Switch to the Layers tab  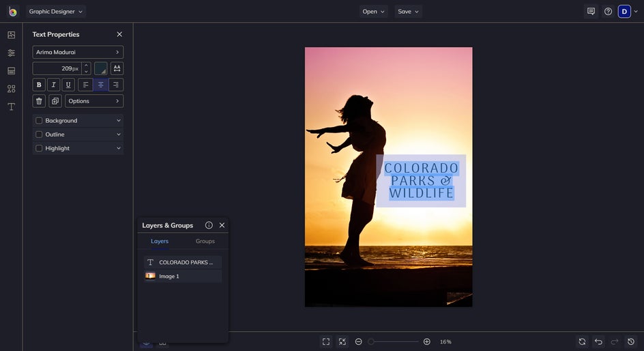pos(160,241)
